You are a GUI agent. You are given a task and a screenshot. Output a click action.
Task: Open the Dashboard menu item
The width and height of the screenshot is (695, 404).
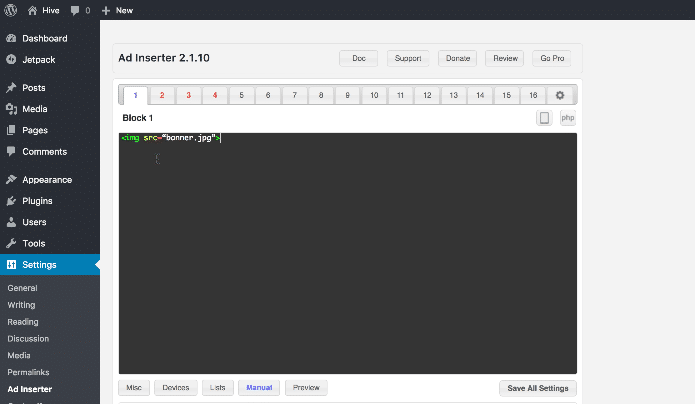point(50,39)
